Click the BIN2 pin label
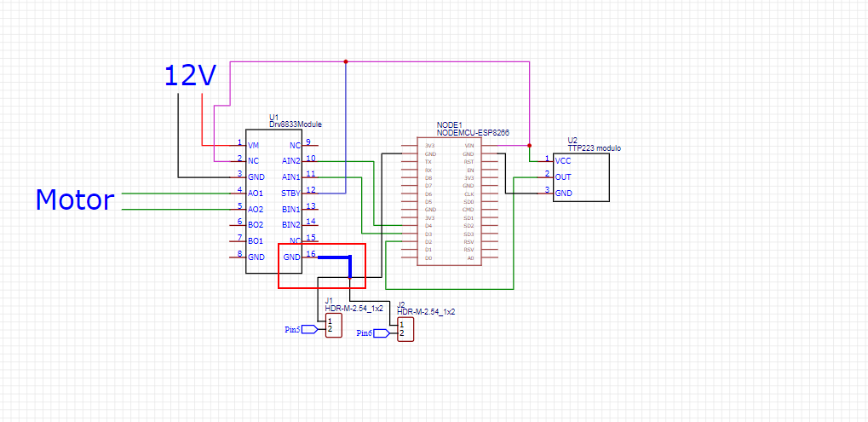This screenshot has height=422, width=868. [x=291, y=225]
